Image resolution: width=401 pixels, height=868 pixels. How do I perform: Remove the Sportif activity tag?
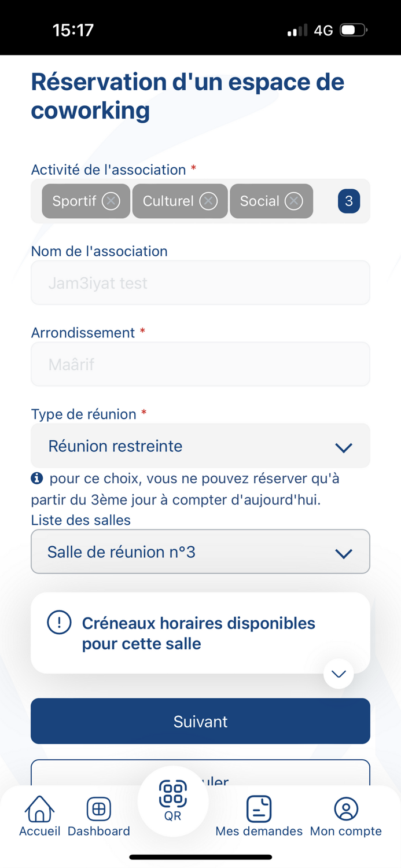coord(111,201)
